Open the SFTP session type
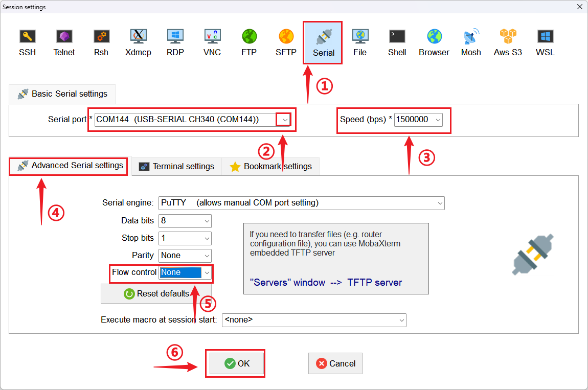The image size is (588, 390). (286, 42)
